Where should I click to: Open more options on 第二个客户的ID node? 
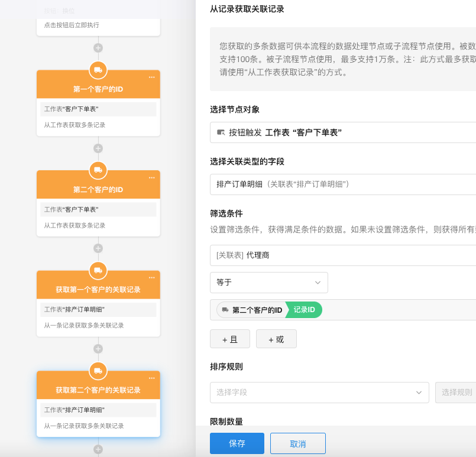click(152, 177)
